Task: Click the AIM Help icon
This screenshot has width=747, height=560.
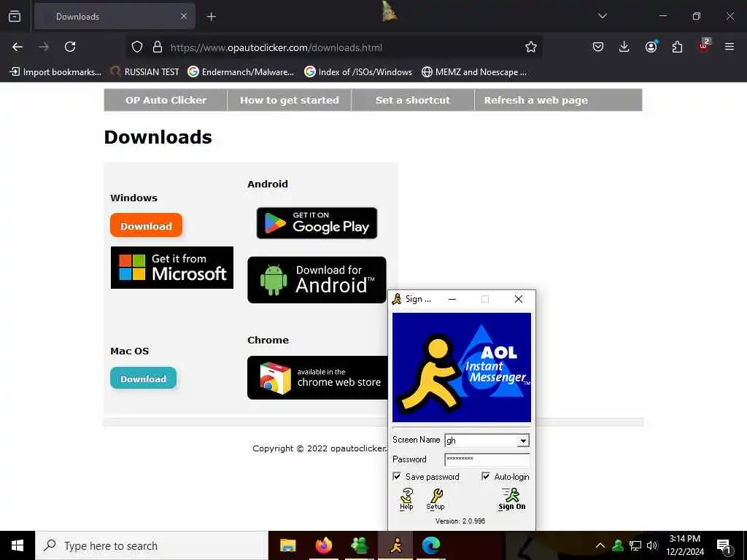Action: pyautogui.click(x=406, y=499)
